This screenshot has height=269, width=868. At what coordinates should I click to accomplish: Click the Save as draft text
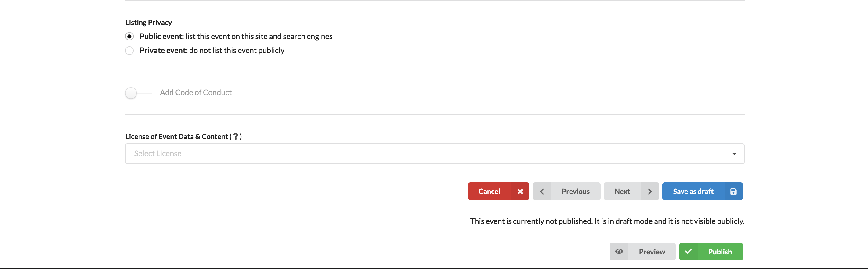pyautogui.click(x=693, y=191)
